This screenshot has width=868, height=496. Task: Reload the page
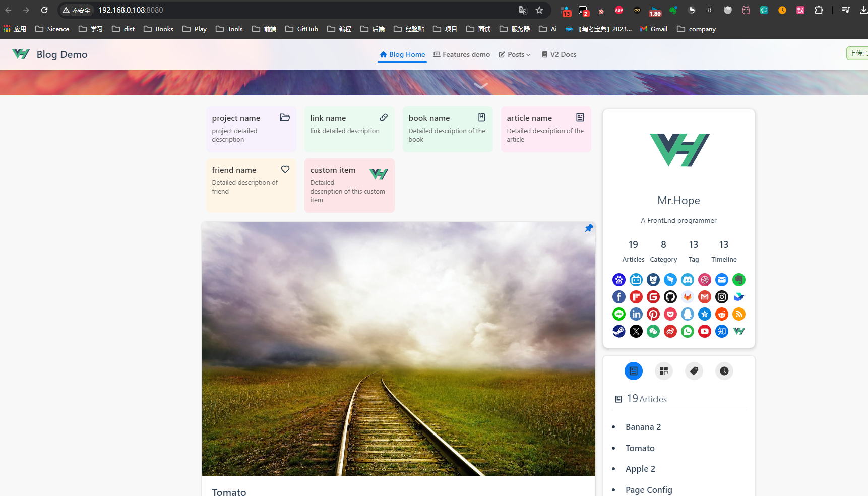44,10
